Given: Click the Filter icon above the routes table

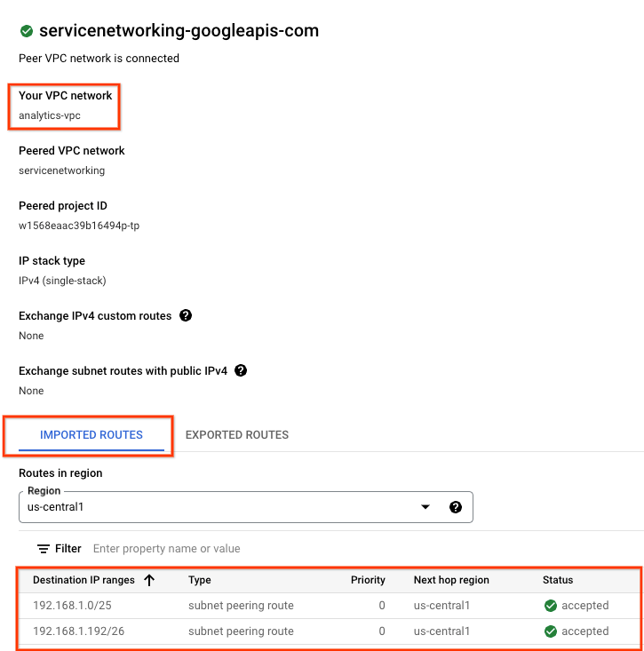Looking at the screenshot, I should pyautogui.click(x=43, y=549).
